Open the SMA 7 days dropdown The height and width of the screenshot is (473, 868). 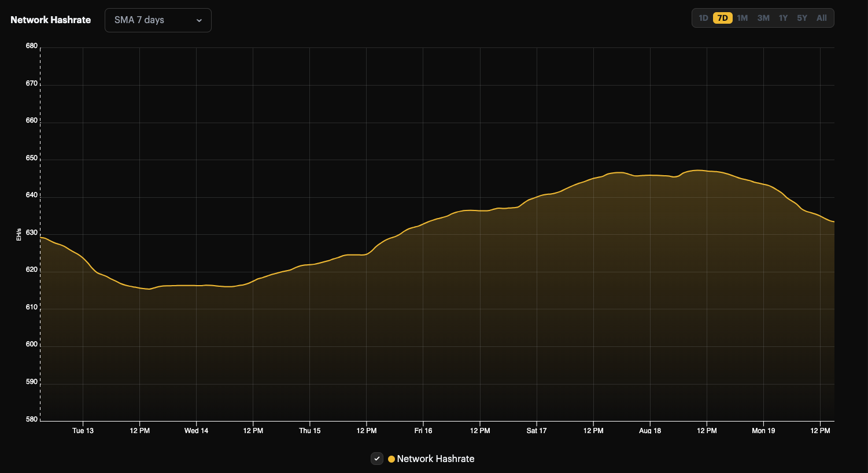(158, 20)
